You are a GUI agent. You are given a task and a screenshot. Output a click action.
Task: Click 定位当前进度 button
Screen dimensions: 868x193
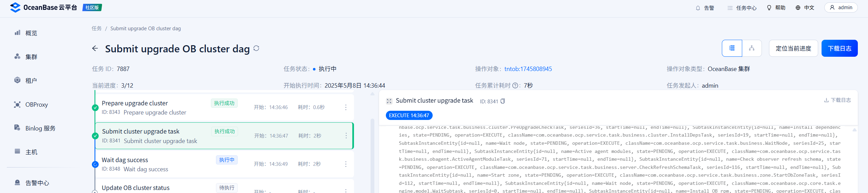click(x=793, y=48)
